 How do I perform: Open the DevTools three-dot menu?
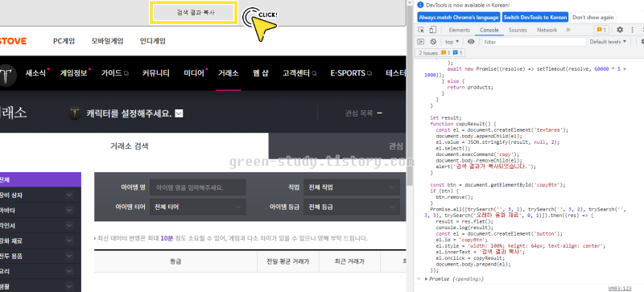point(632,30)
